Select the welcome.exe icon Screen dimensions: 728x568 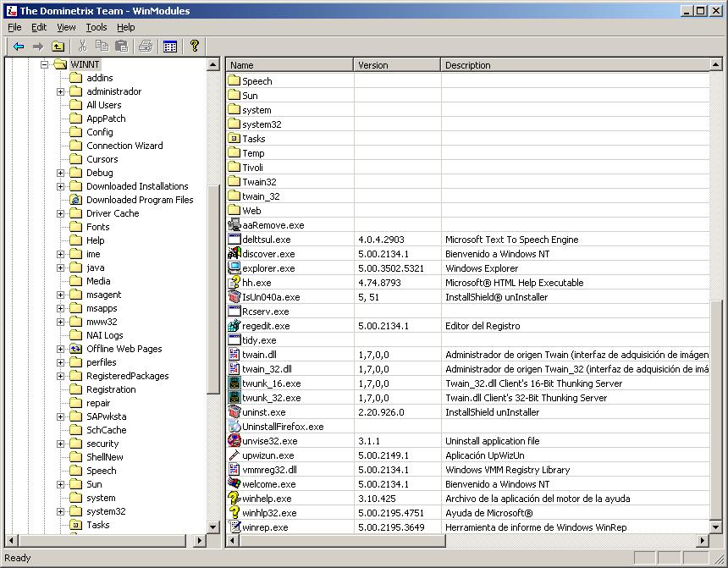point(234,484)
